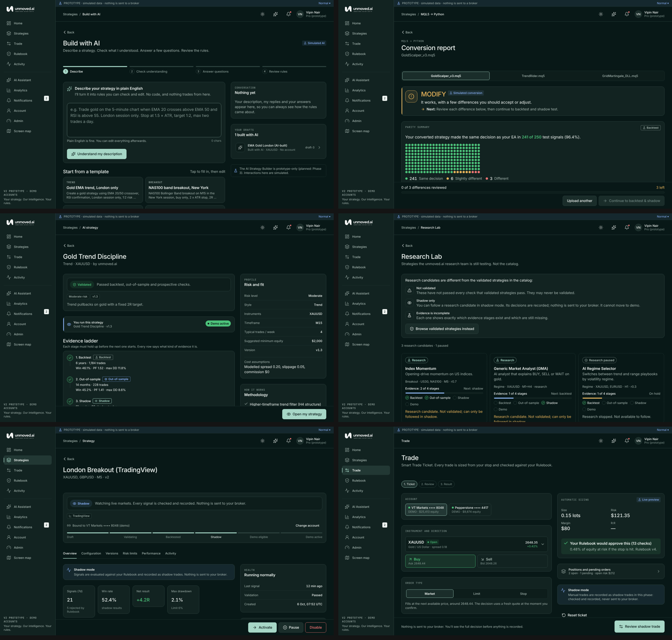Open Activity icon in London Breakout sidebar
672x640 pixels.
9,491
